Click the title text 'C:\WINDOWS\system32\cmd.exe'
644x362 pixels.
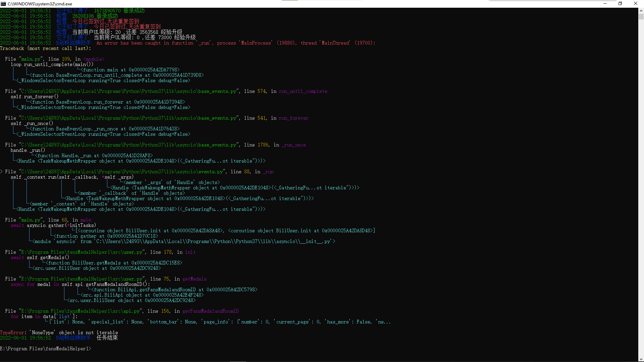click(x=40, y=4)
